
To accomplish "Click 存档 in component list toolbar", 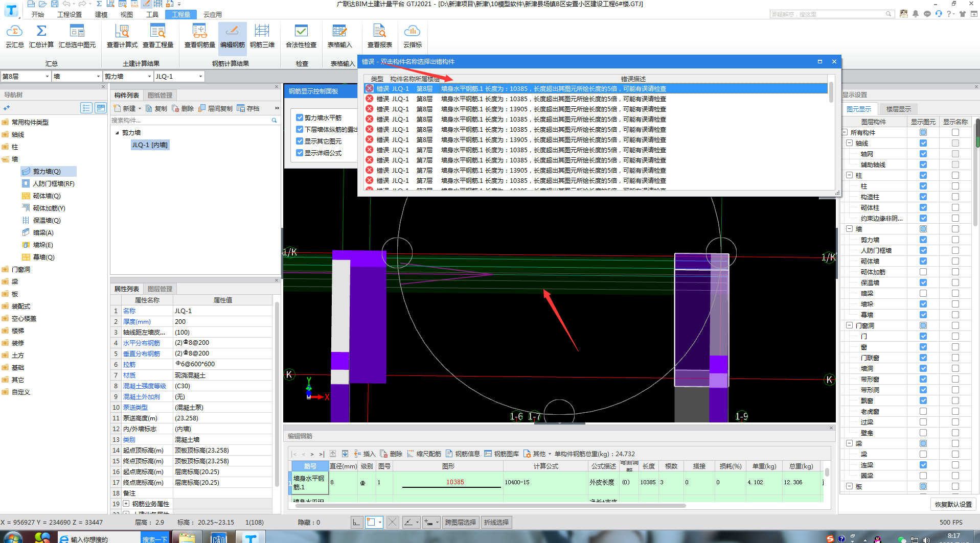I will click(248, 108).
